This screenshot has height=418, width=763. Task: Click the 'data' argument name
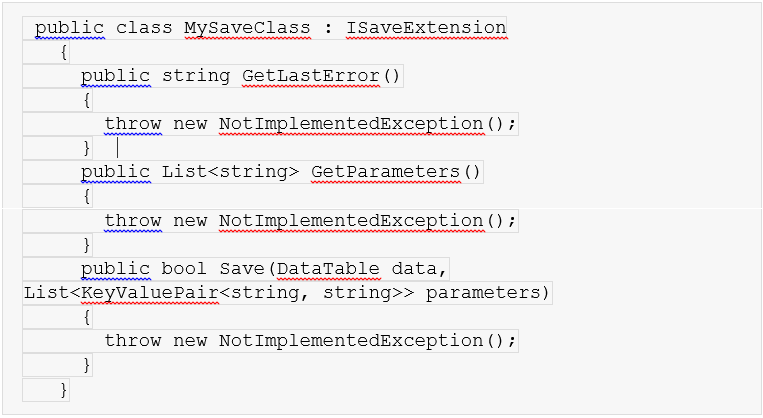(414, 269)
